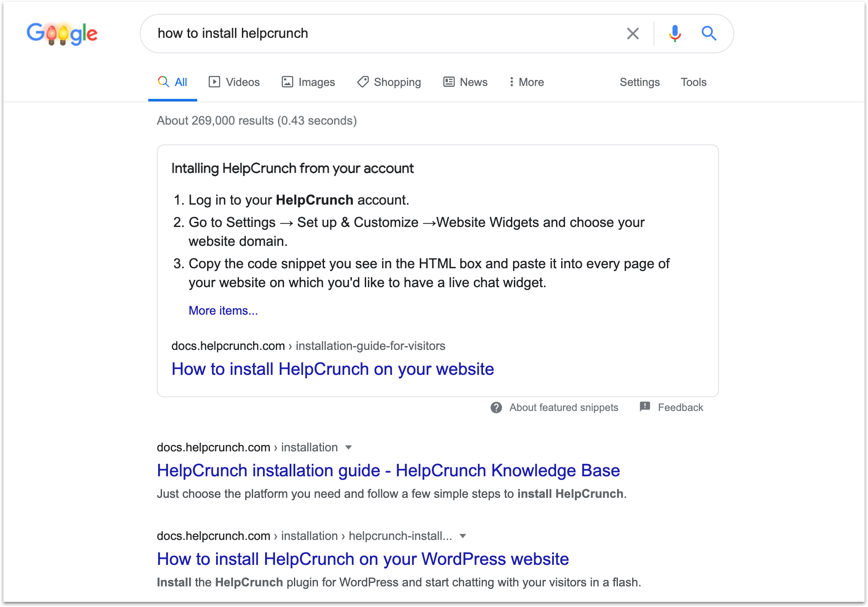The image size is (868, 607).
Task: Click the three-dot icon beside More
Action: 511,82
